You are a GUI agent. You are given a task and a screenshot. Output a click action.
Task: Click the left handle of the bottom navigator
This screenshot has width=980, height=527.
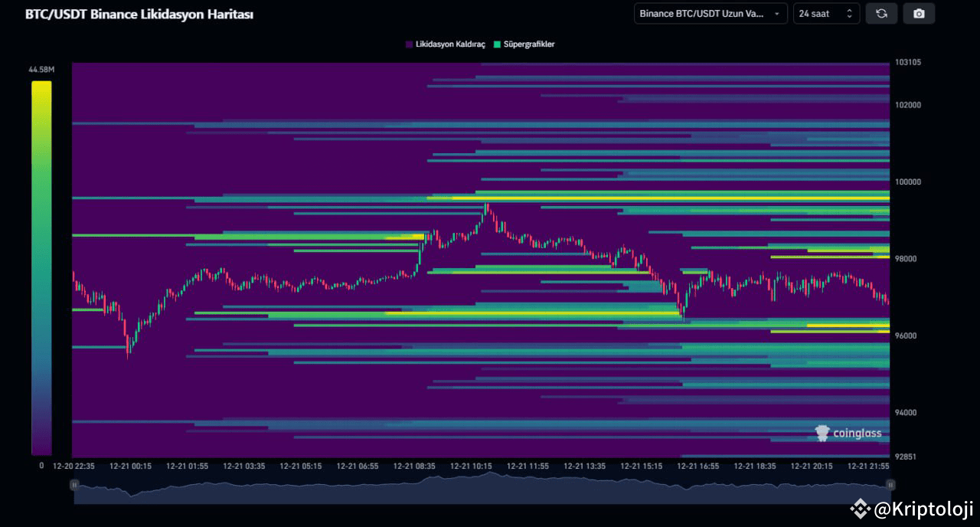click(74, 485)
